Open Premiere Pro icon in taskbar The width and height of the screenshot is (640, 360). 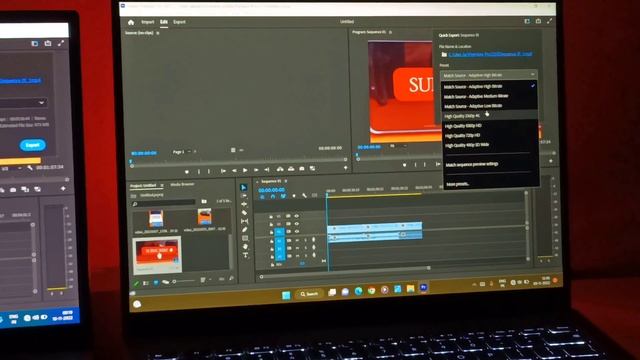pos(424,288)
